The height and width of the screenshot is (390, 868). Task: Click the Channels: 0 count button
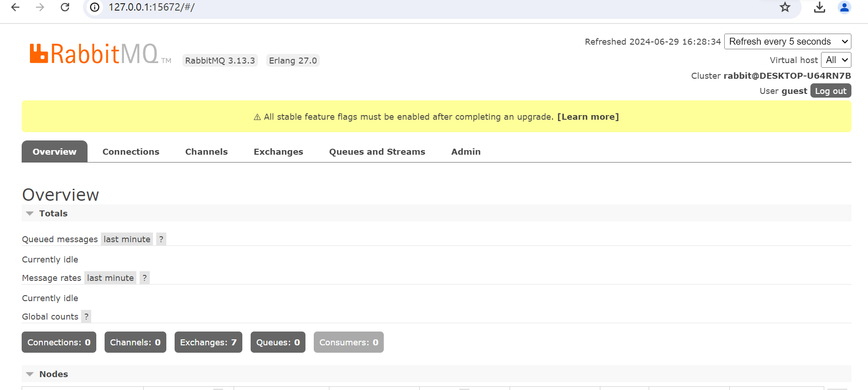135,342
